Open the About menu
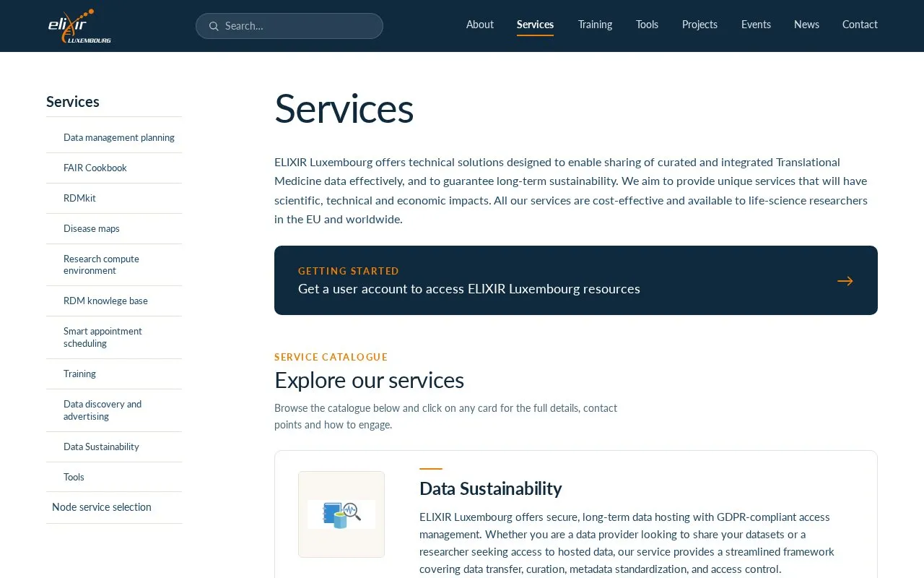Image resolution: width=924 pixels, height=578 pixels. [480, 25]
